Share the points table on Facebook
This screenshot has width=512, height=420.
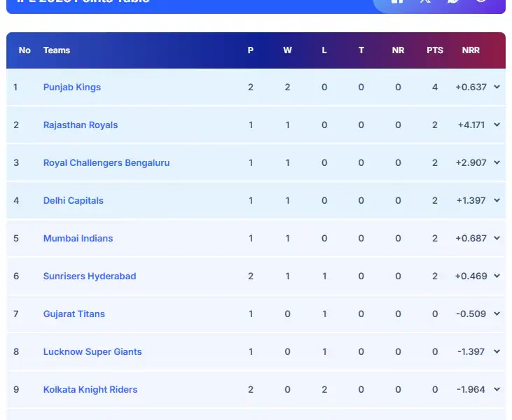pos(397,1)
